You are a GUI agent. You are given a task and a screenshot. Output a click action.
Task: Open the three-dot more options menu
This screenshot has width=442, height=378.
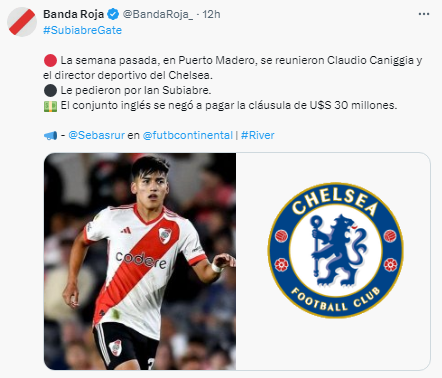point(424,14)
